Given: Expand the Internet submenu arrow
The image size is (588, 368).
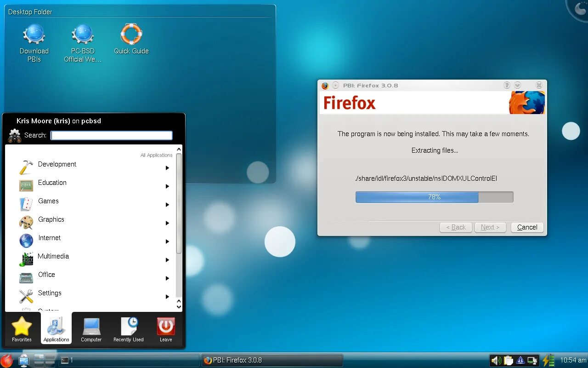Looking at the screenshot, I should pos(168,241).
